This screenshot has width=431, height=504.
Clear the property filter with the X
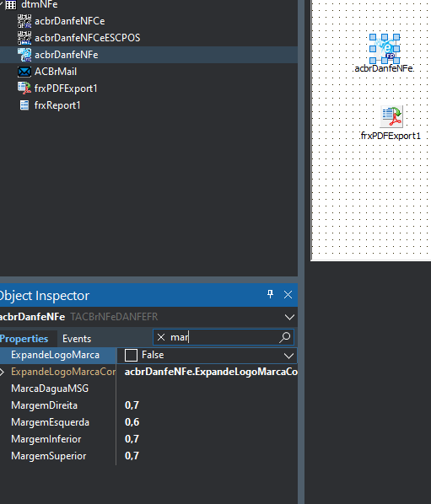pyautogui.click(x=161, y=337)
